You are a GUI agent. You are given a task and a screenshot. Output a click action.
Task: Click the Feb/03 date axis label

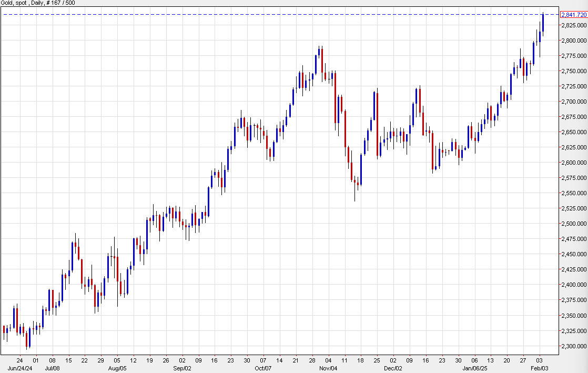[539, 368]
